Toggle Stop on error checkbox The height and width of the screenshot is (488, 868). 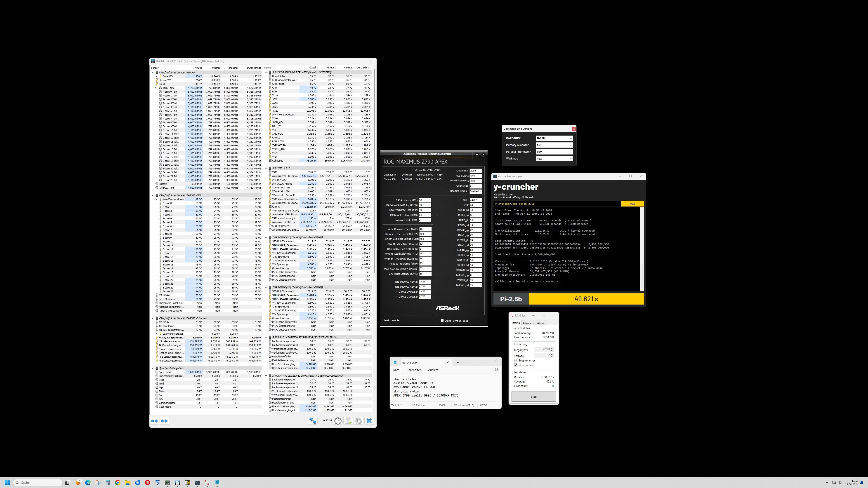tap(516, 365)
